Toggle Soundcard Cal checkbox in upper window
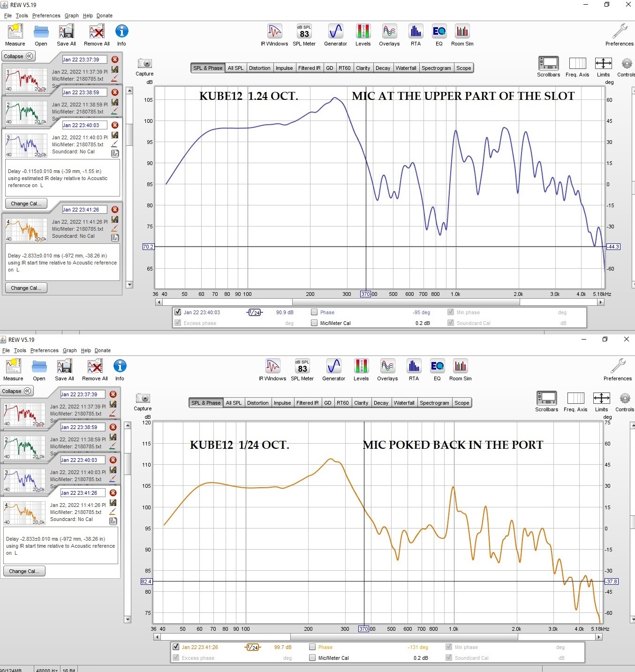 [451, 323]
